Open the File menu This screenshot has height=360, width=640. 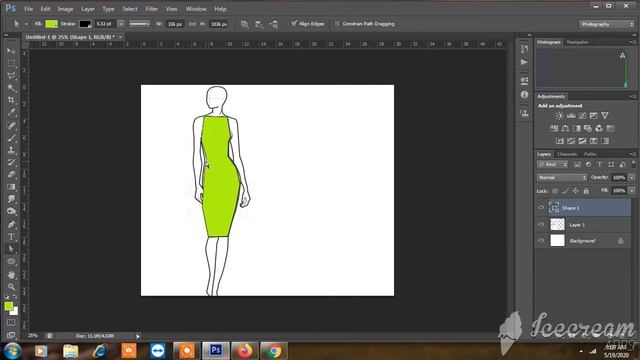pyautogui.click(x=29, y=9)
